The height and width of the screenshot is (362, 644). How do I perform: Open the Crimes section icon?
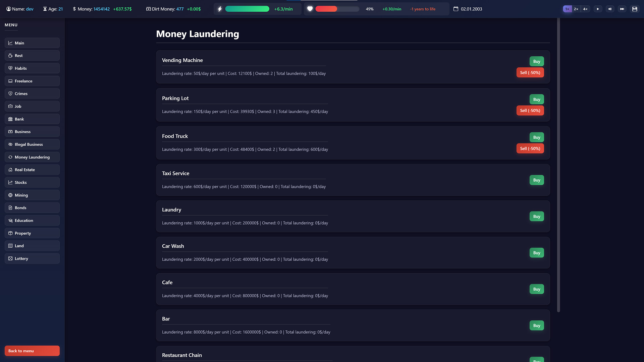pyautogui.click(x=10, y=94)
